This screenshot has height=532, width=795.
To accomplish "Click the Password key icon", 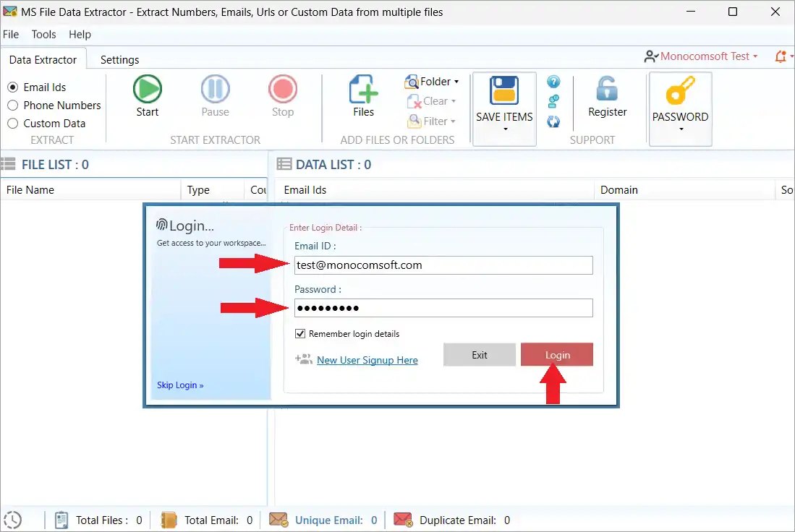I will click(680, 90).
